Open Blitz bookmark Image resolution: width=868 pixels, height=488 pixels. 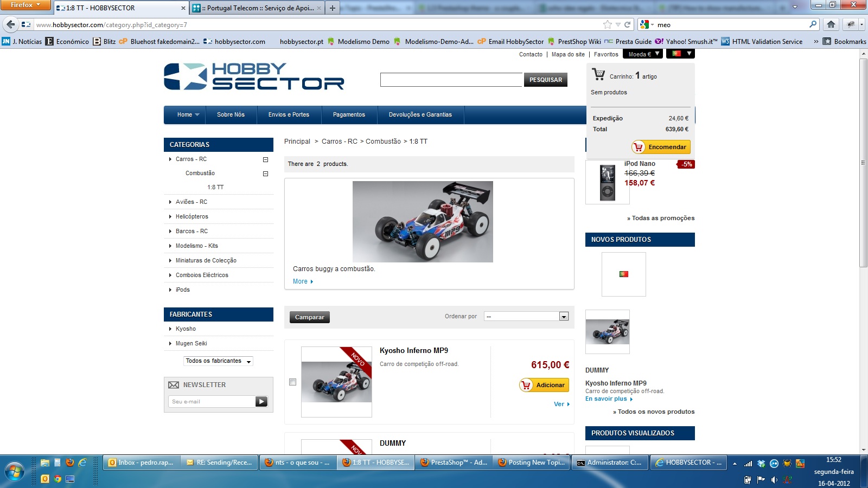coord(104,41)
